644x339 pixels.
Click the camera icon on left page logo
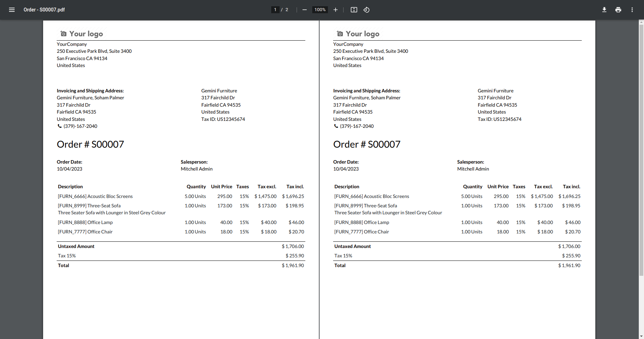tap(63, 34)
